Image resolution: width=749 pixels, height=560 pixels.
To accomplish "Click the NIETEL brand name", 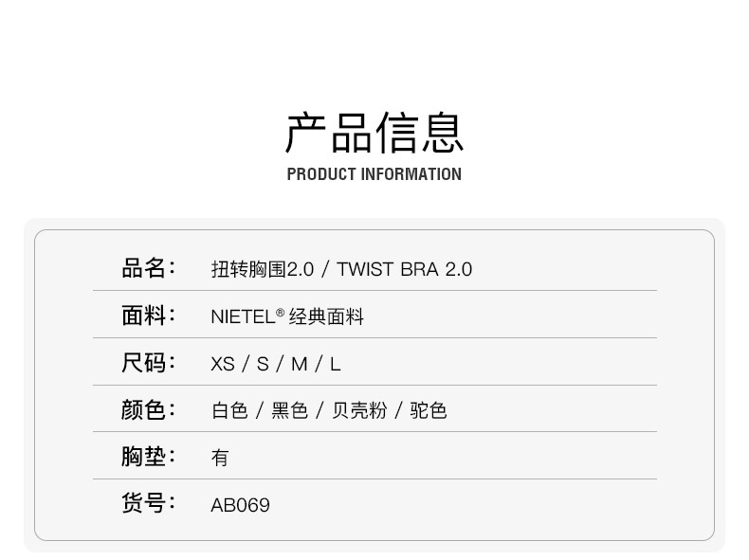I will click(243, 316).
